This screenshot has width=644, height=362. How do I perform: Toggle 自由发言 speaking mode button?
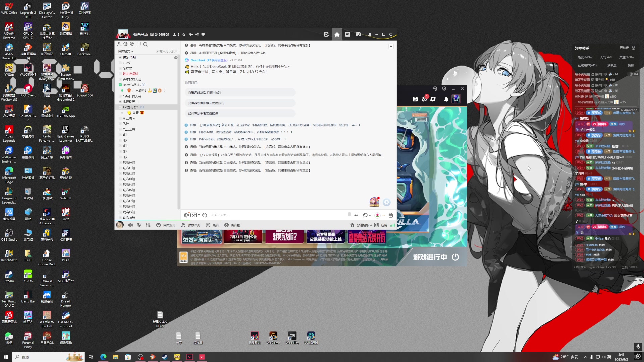click(x=166, y=225)
